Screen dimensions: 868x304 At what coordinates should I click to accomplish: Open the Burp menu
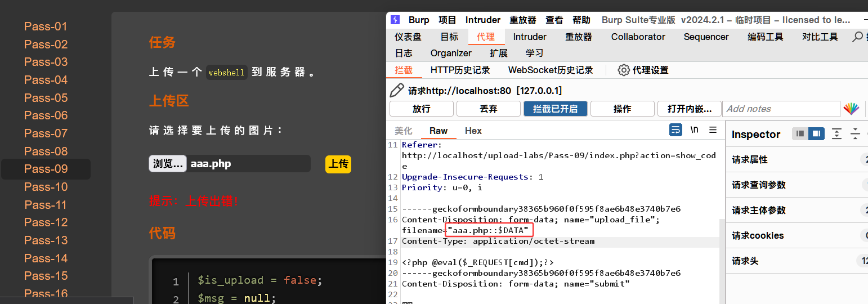pos(419,20)
